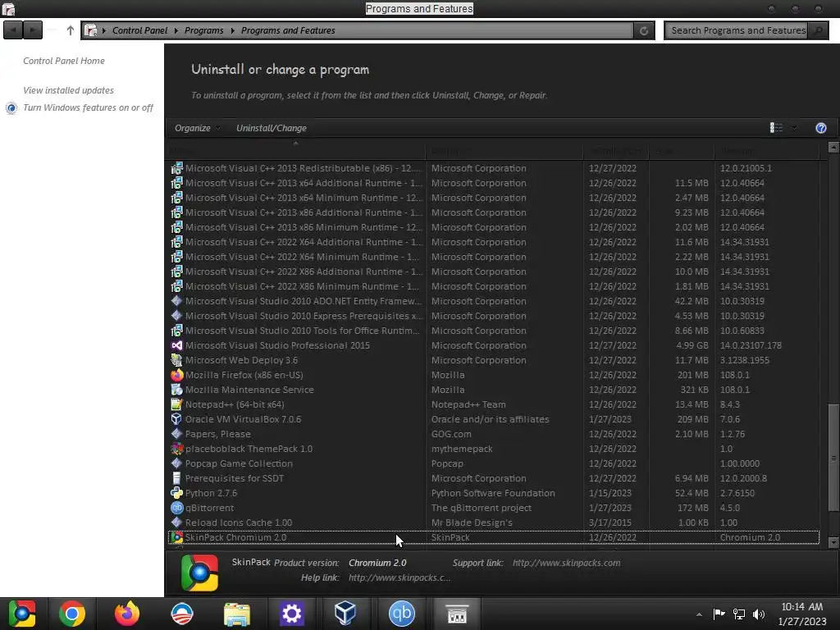Click the search magnifier icon
The image size is (840, 630).
tap(818, 30)
